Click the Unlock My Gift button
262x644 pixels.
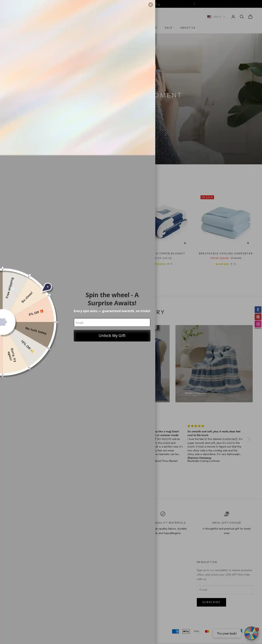click(112, 336)
